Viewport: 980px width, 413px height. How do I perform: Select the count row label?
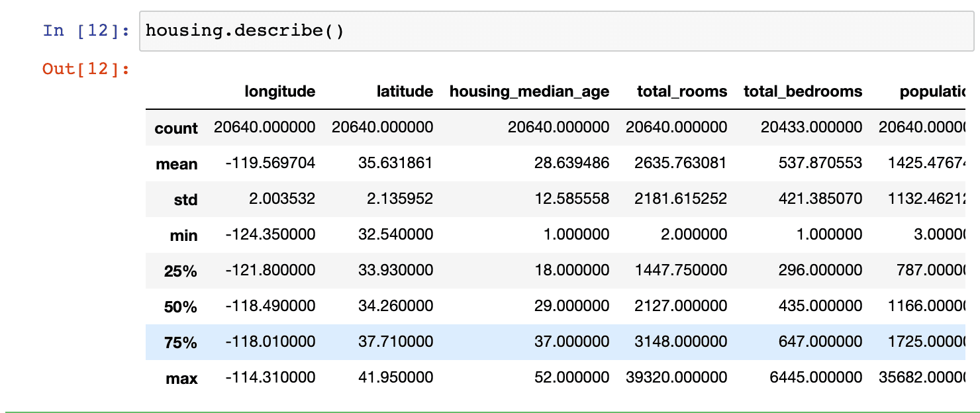pyautogui.click(x=176, y=128)
